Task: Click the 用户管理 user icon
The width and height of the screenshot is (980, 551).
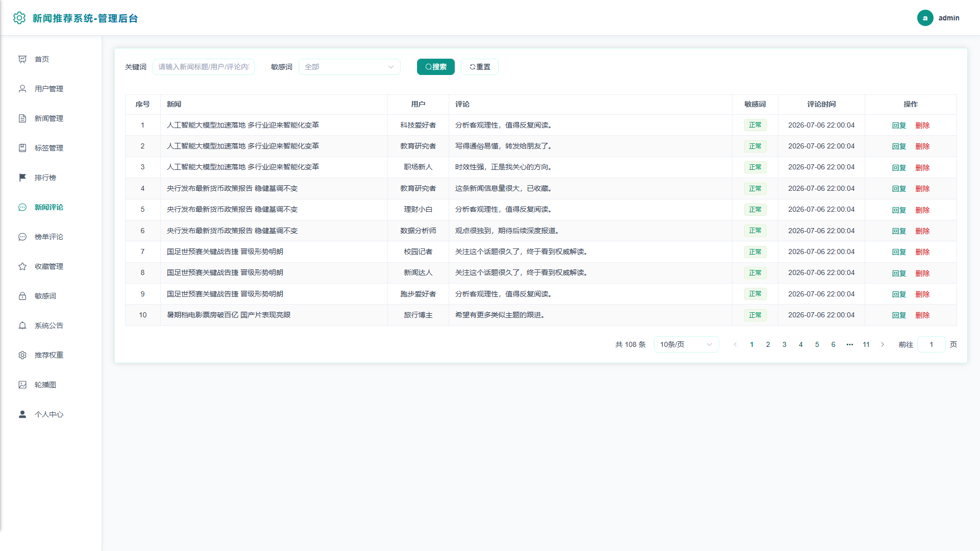Action: click(22, 89)
